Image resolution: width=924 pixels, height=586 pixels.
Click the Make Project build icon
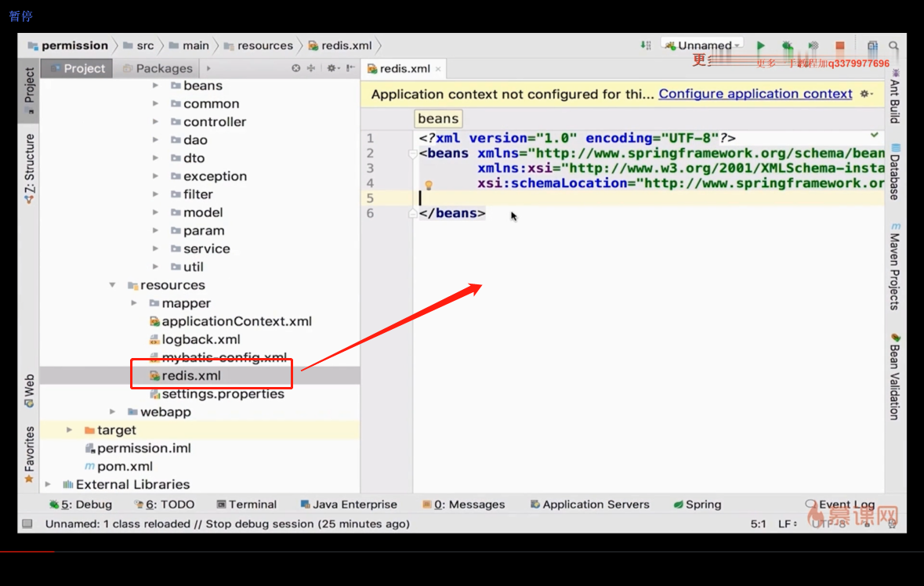click(646, 45)
